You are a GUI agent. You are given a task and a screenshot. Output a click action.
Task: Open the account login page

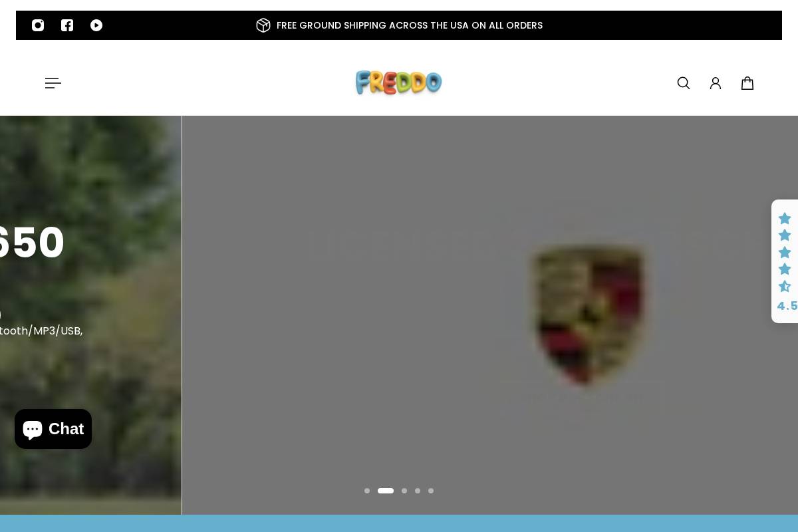tap(716, 82)
